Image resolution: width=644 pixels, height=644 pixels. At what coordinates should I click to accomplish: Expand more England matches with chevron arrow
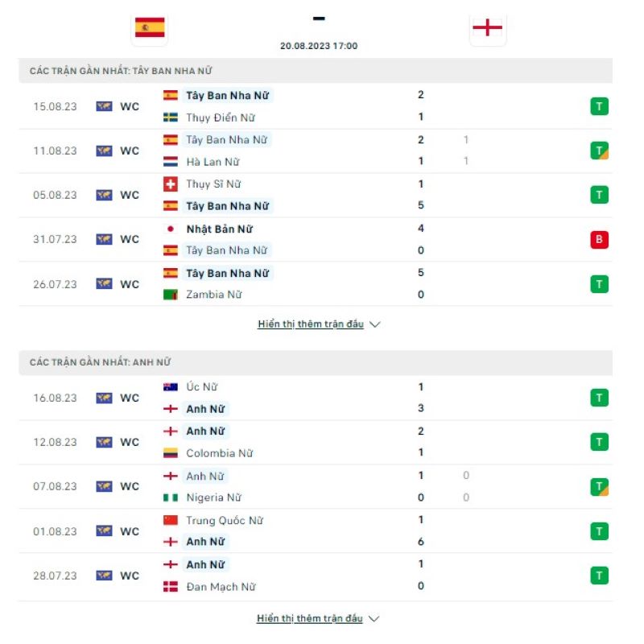374,619
